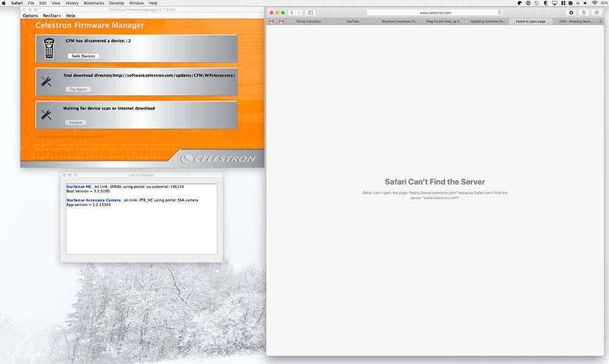Screen dimensions: 609x364
Task: Click the Seek Devices button
Action: 83,56
